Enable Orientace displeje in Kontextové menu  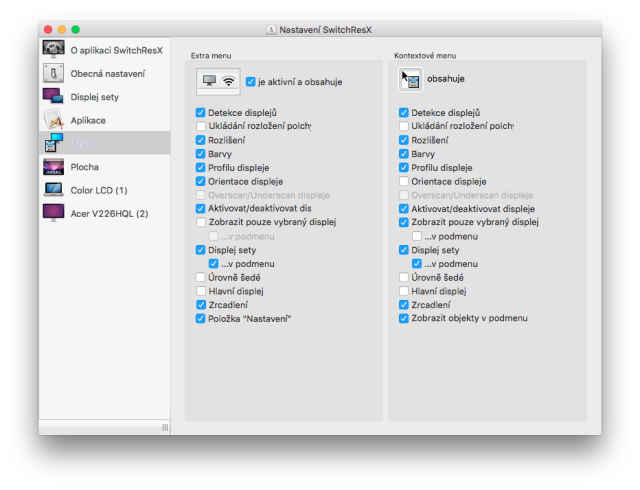[404, 181]
